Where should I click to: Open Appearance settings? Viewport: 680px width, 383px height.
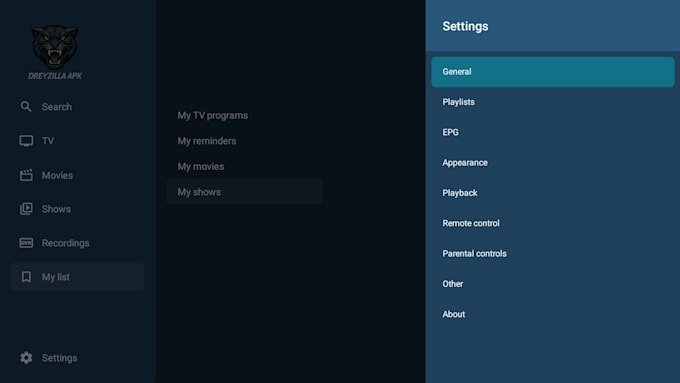pyautogui.click(x=552, y=163)
